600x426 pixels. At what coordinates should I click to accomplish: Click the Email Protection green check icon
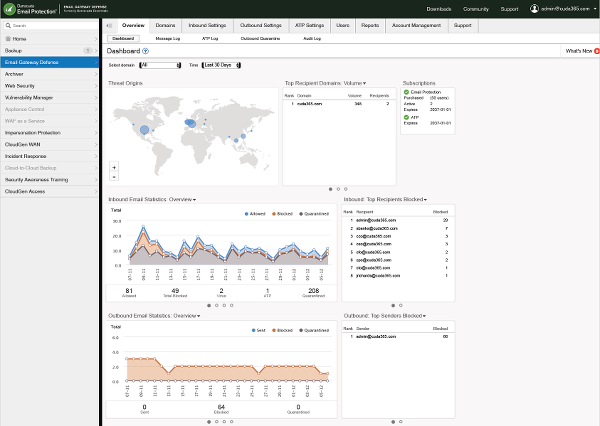pyautogui.click(x=406, y=92)
